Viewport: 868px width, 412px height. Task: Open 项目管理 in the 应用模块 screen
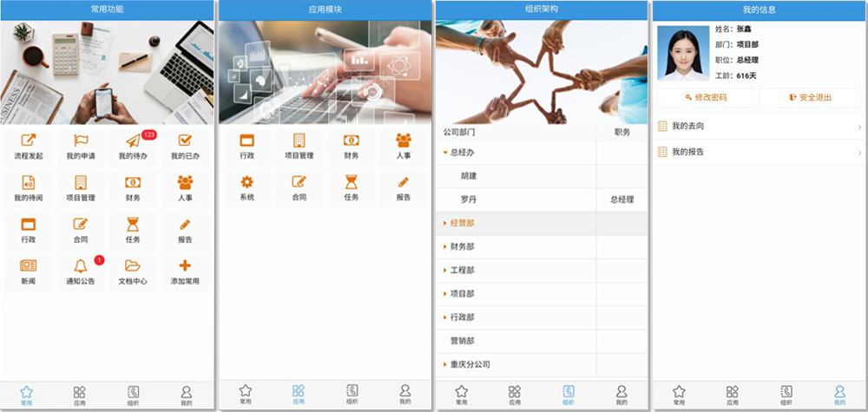[x=299, y=147]
